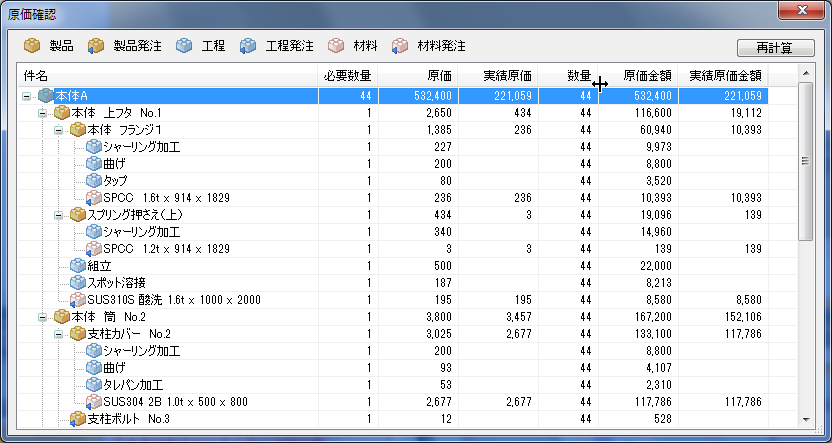Click the SUS304 2B material order icon
The height and width of the screenshot is (443, 832).
click(x=93, y=402)
